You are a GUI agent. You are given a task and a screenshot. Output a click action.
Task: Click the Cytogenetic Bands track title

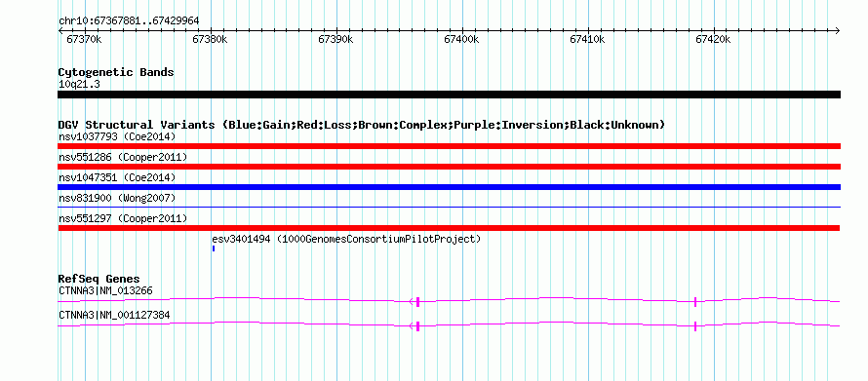pyautogui.click(x=116, y=72)
